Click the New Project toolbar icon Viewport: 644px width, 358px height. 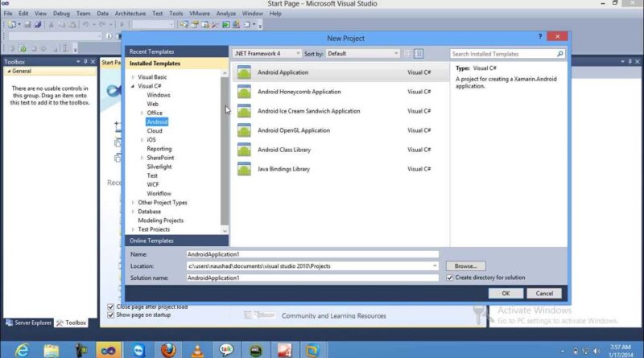coord(12,25)
